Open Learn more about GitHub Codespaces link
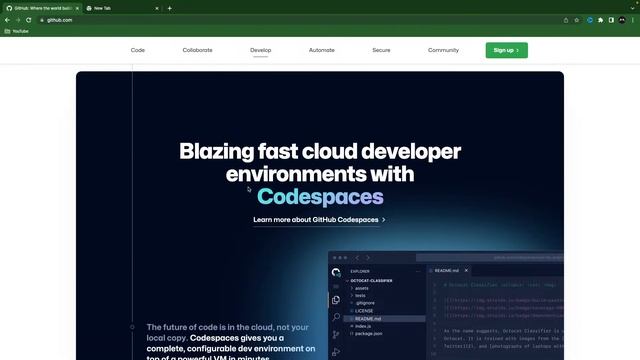The image size is (640, 360). [319, 220]
